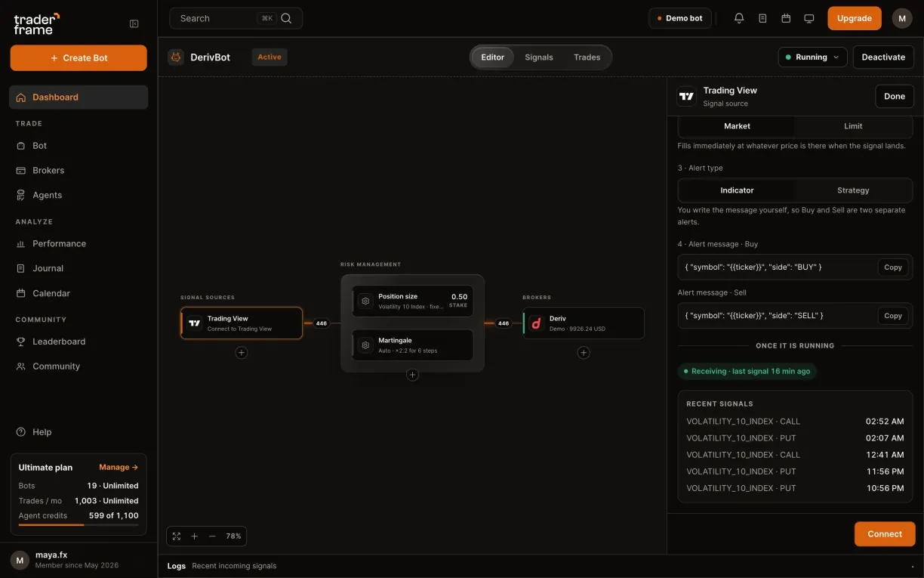Zoom in on the bot canvas
This screenshot has width=924, height=578.
click(x=194, y=536)
